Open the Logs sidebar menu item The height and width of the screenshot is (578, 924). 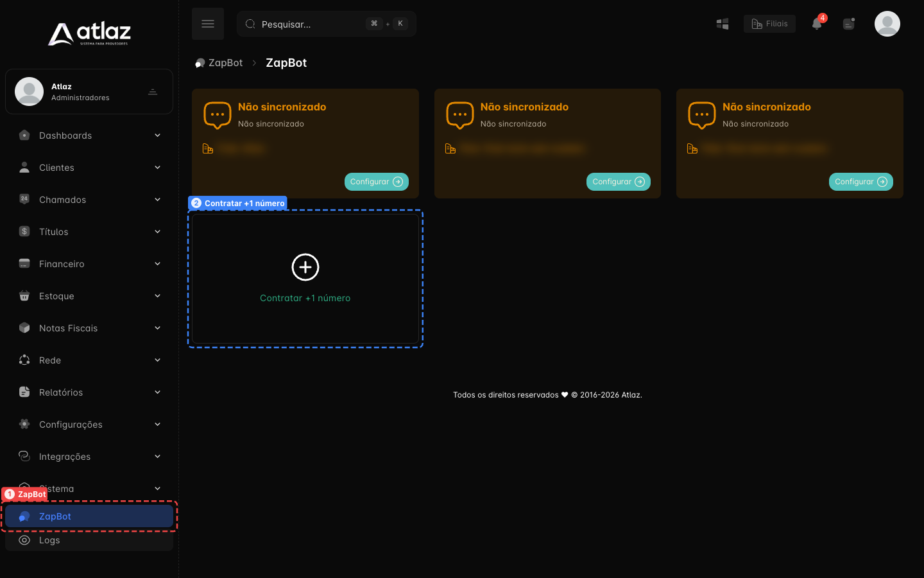tap(89, 540)
